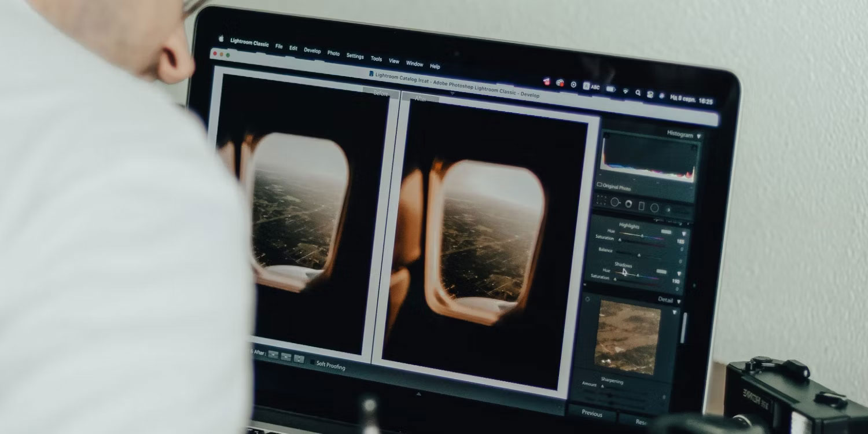
Task: Select the Crop Overlay tool icon
Action: [x=601, y=201]
